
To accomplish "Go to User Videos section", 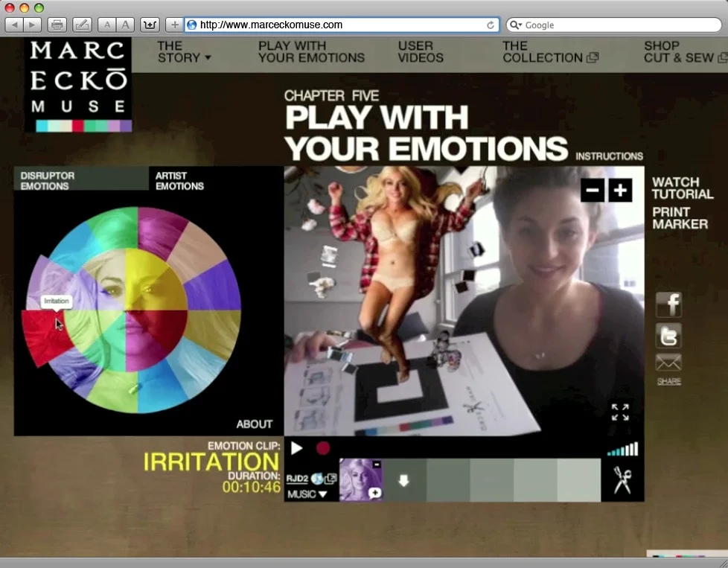I will tap(420, 52).
